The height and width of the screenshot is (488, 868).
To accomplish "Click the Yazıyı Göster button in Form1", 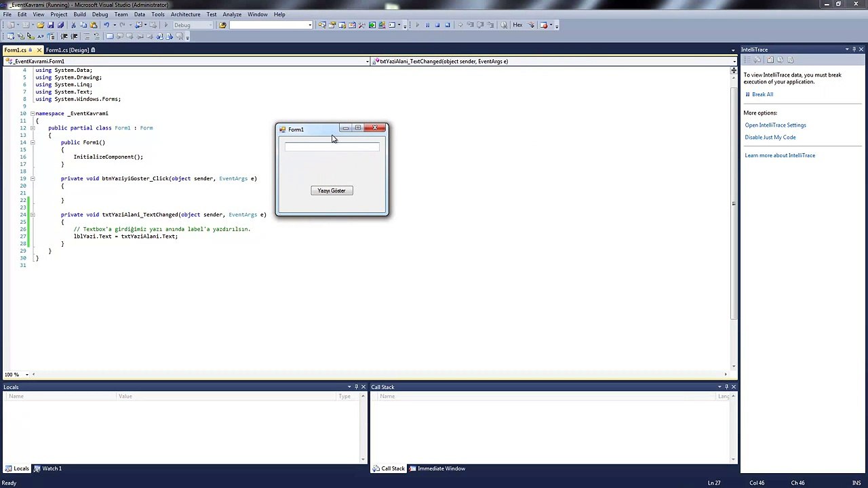I will [x=332, y=190].
